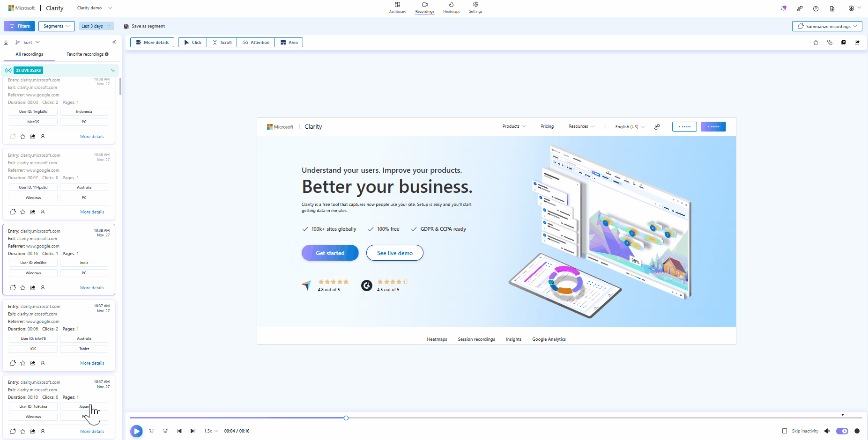Filter by iOS tag in txfw78 recording
Image resolution: width=868 pixels, height=440 pixels.
click(33, 349)
